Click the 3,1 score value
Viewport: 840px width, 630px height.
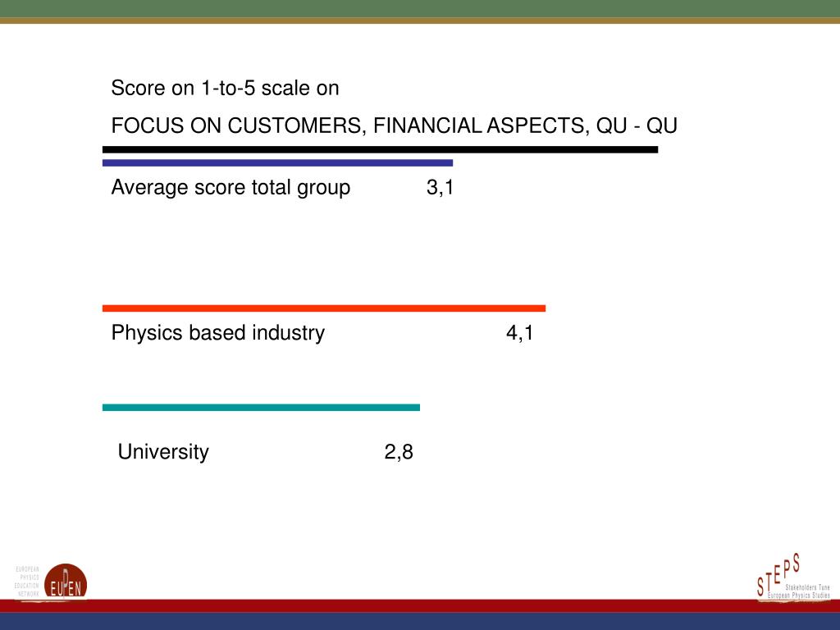tap(440, 188)
